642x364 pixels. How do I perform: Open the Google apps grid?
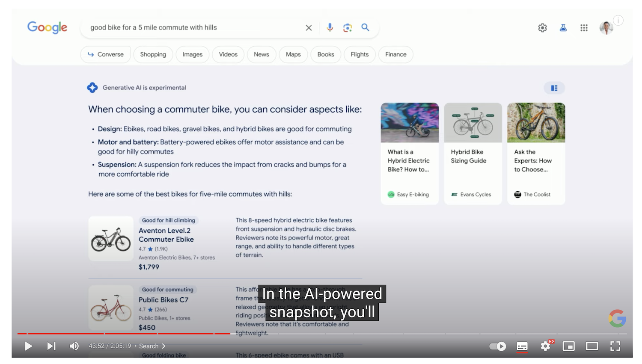584,28
